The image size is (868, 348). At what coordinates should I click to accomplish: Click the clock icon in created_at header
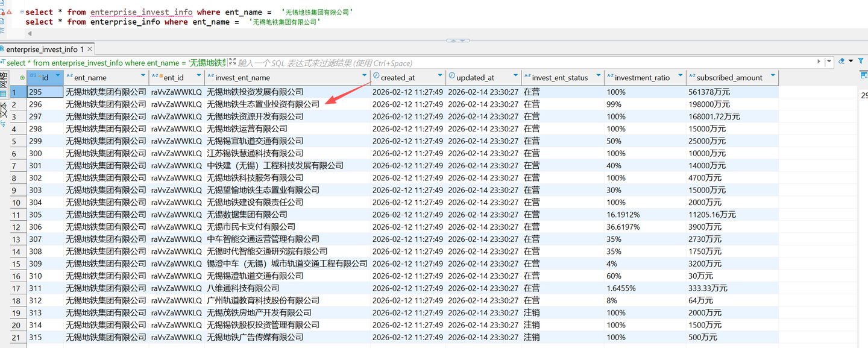(x=376, y=76)
